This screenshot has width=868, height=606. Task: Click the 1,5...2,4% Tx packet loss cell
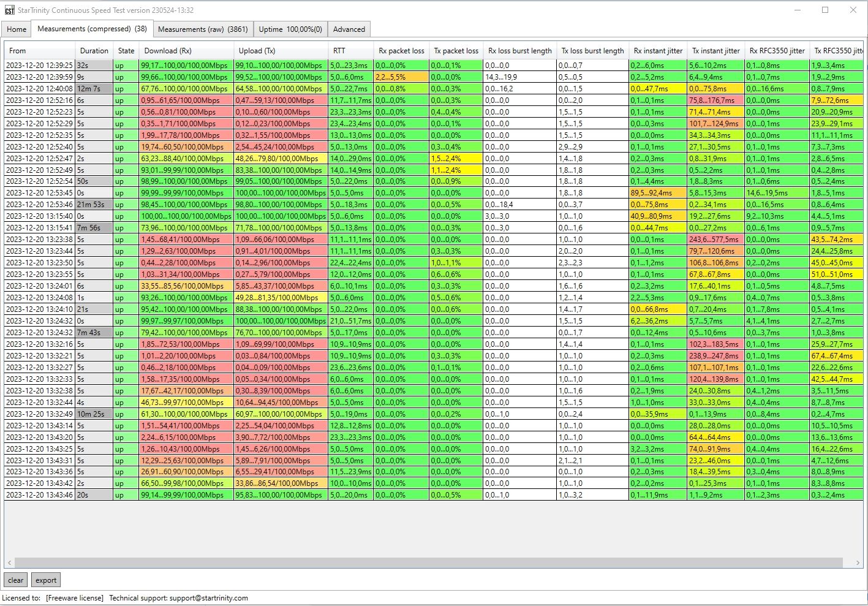click(456, 159)
